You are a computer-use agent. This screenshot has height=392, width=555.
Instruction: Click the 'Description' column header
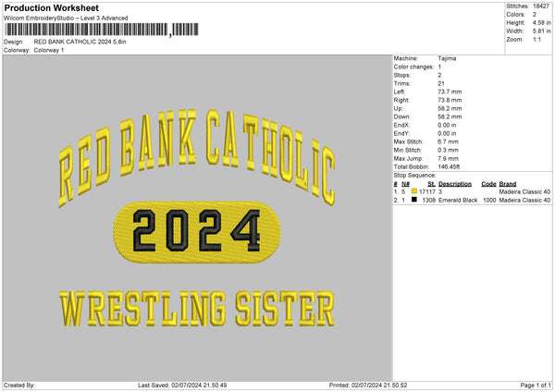455,184
